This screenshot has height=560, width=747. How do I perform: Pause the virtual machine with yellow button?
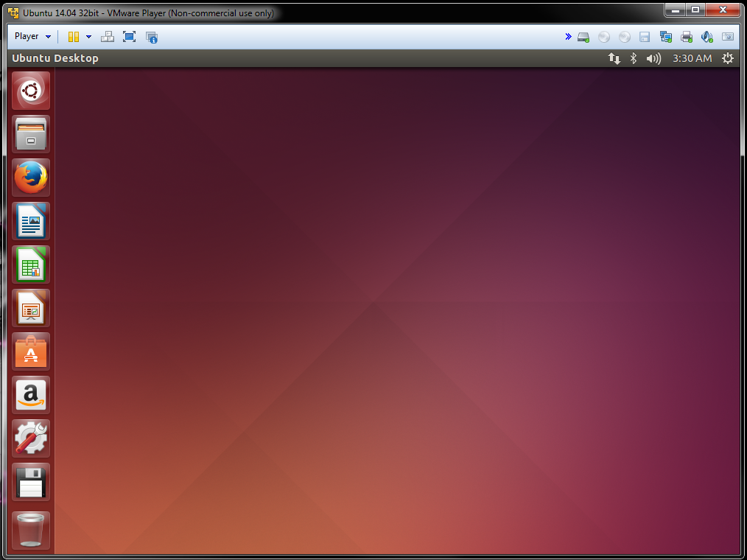[74, 37]
